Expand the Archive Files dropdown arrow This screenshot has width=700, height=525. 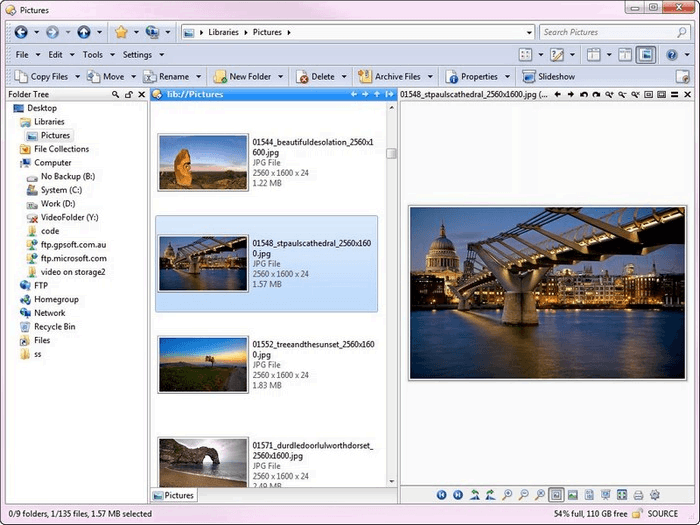(430, 77)
